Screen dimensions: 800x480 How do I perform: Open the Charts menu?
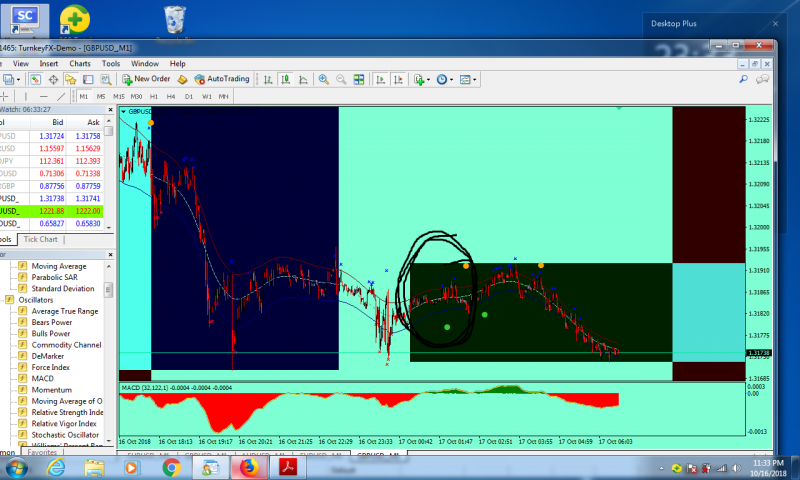[x=80, y=64]
